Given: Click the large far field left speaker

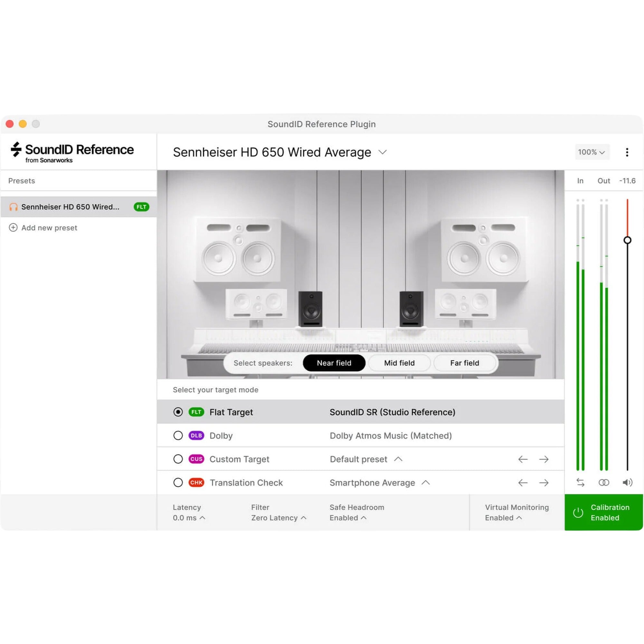Looking at the screenshot, I should (238, 250).
